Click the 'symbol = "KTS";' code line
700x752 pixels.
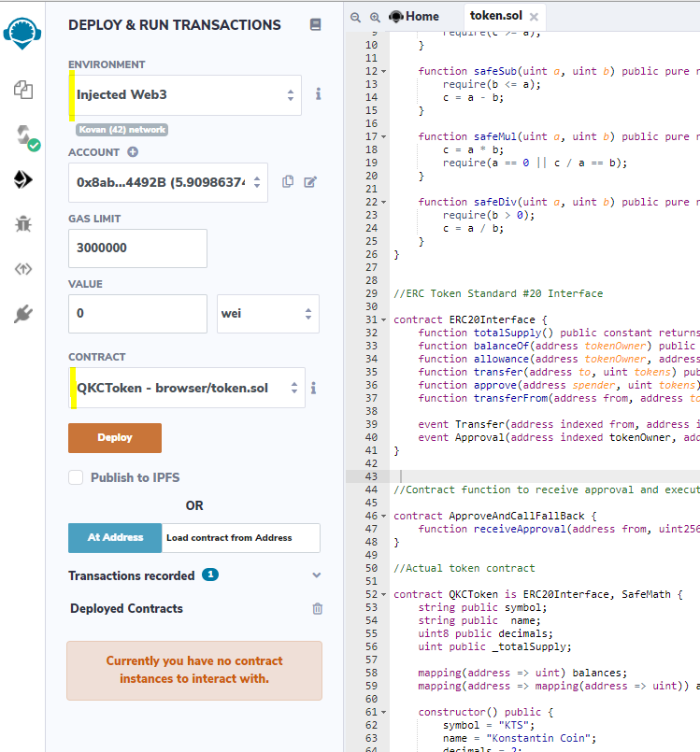pyautogui.click(x=489, y=725)
